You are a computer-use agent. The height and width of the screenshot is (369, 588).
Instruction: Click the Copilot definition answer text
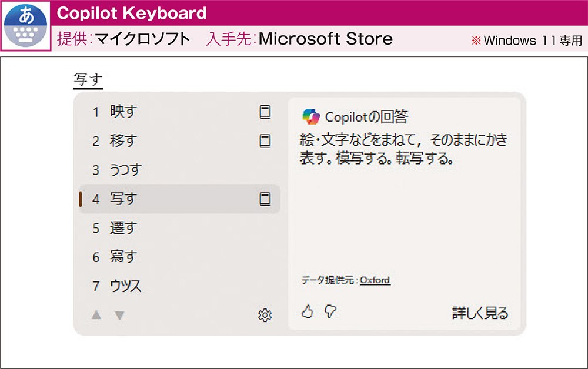[403, 149]
